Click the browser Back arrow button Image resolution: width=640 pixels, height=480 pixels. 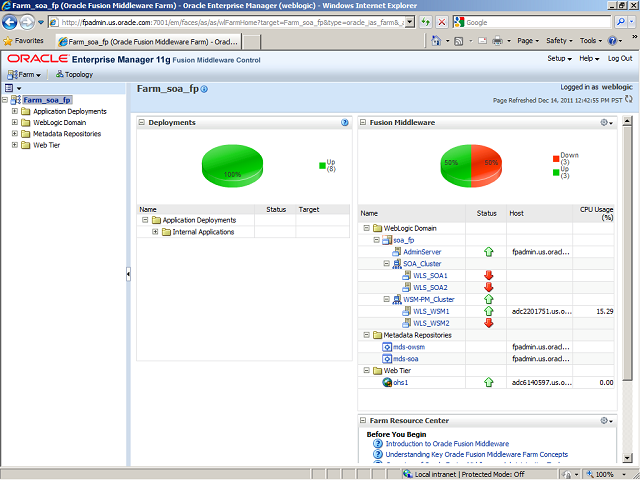[x=12, y=21]
